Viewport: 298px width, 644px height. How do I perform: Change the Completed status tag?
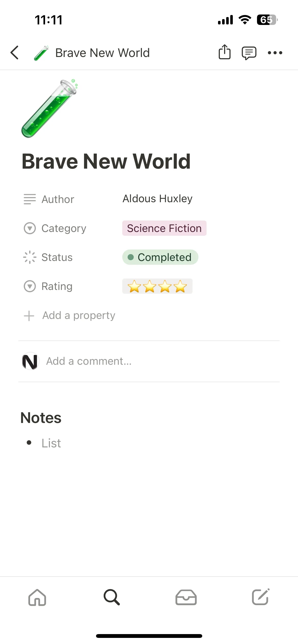click(x=160, y=257)
